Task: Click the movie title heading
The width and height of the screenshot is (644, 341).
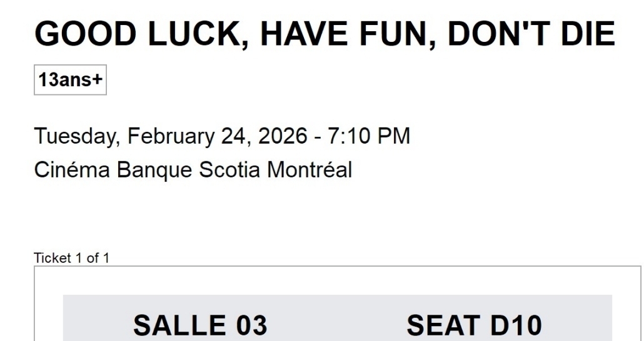Action: pyautogui.click(x=324, y=35)
